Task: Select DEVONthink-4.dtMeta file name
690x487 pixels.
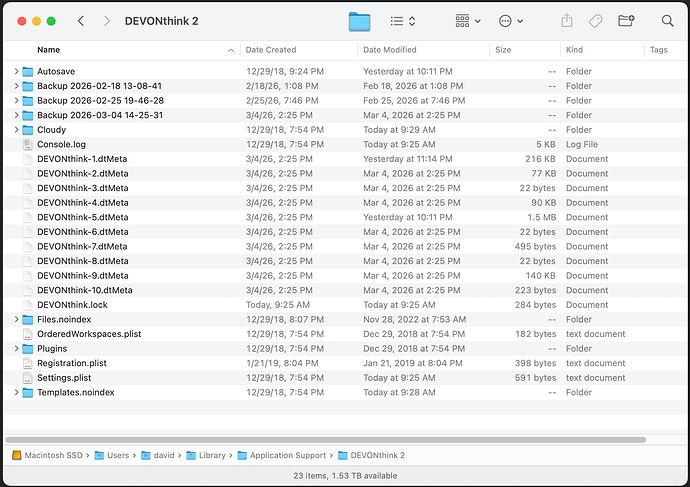Action: [83, 202]
